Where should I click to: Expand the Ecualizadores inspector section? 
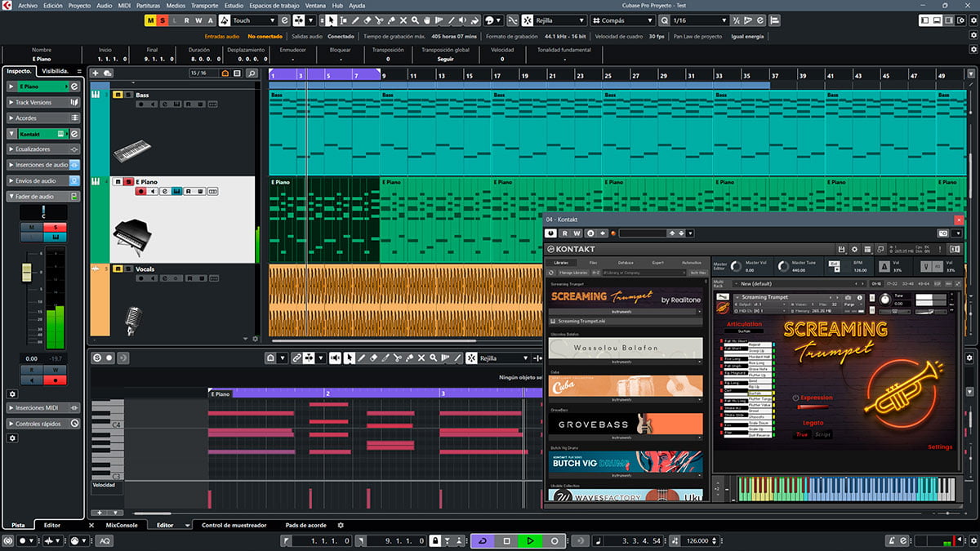(x=44, y=149)
